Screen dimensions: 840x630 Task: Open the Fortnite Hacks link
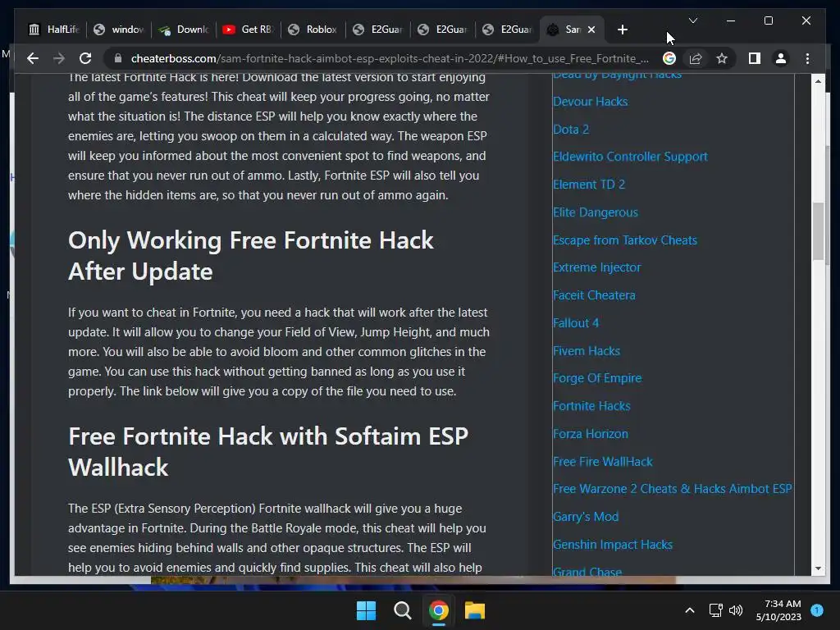coord(591,406)
